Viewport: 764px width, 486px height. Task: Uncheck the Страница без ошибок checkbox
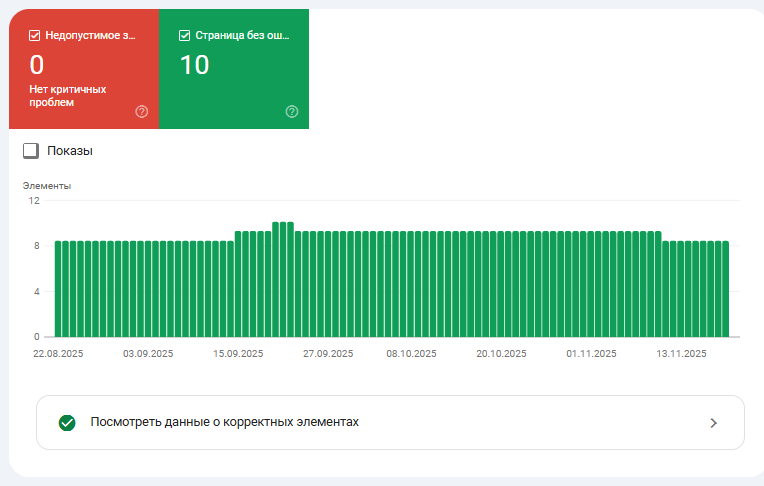click(x=184, y=35)
